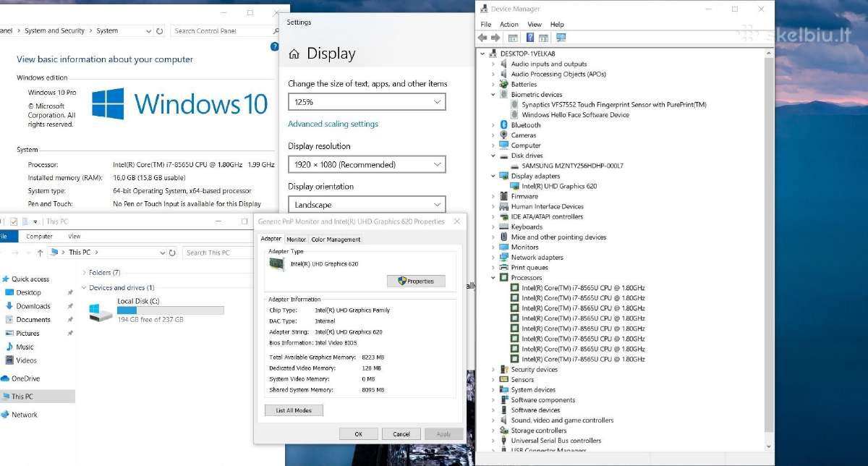Click Local Disk (C:) drive icon
868x466 pixels.
(x=100, y=311)
